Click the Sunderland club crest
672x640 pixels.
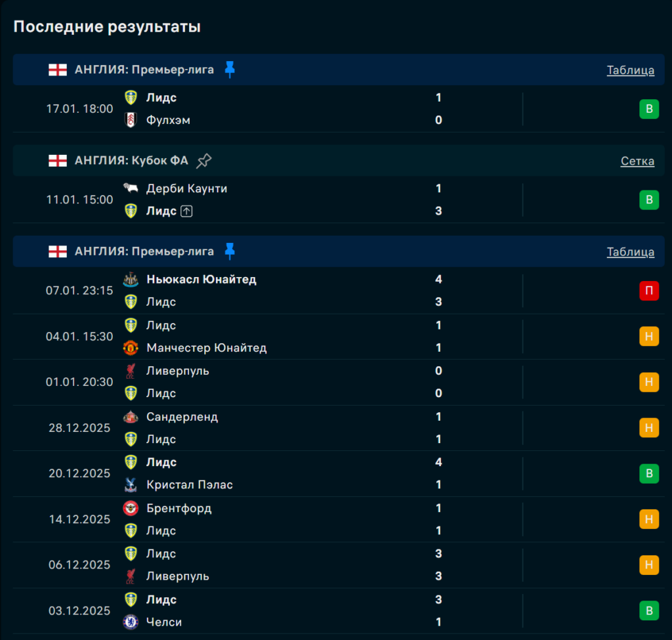coord(131,417)
